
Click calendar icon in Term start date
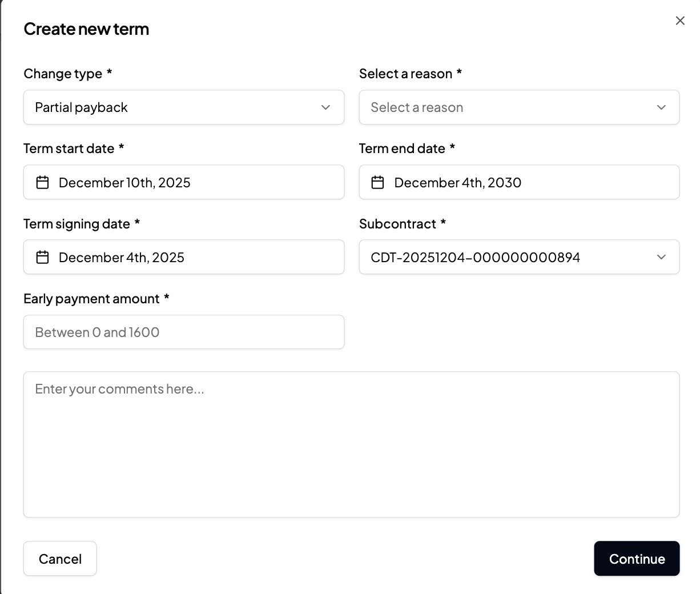[x=43, y=182]
